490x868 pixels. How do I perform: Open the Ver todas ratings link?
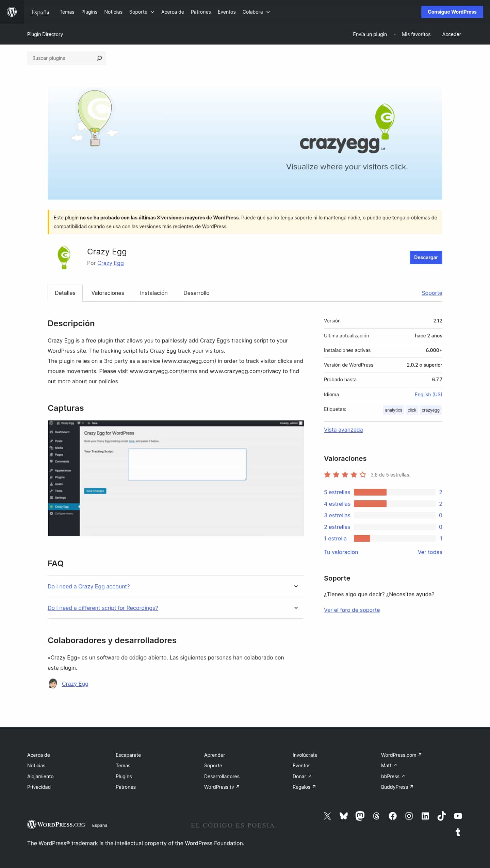tap(430, 552)
